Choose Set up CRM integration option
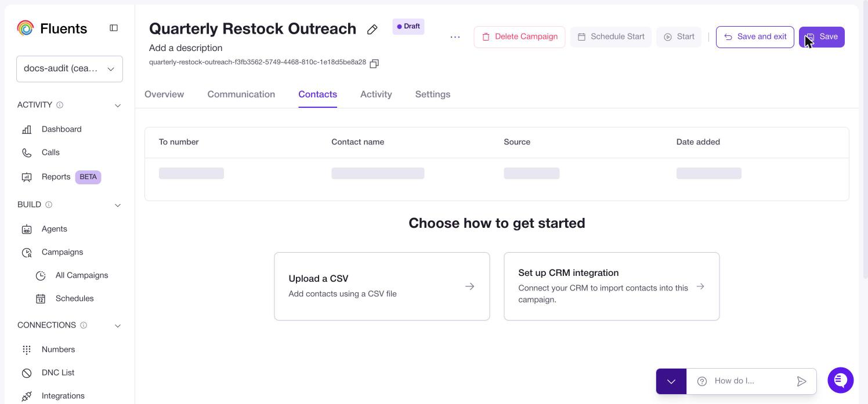The image size is (868, 404). (x=612, y=286)
